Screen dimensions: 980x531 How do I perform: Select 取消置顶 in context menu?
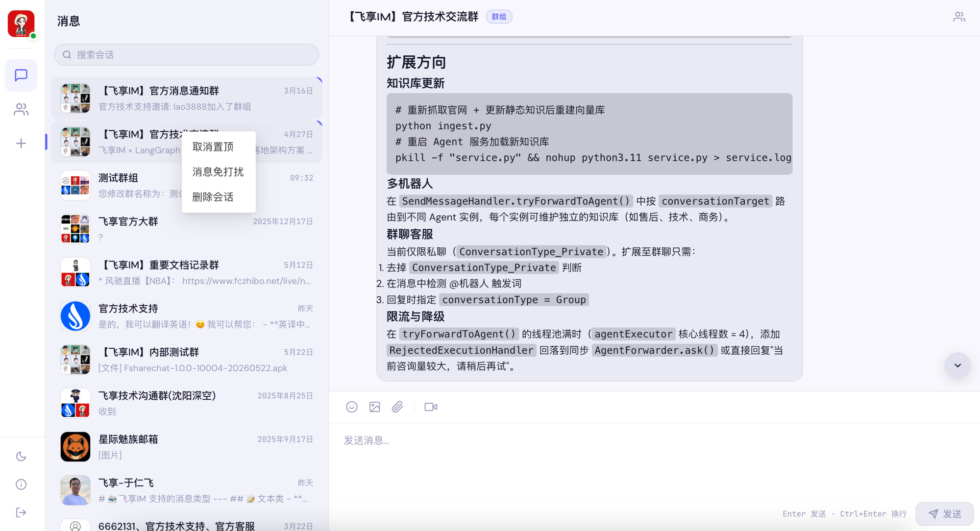[x=219, y=147]
